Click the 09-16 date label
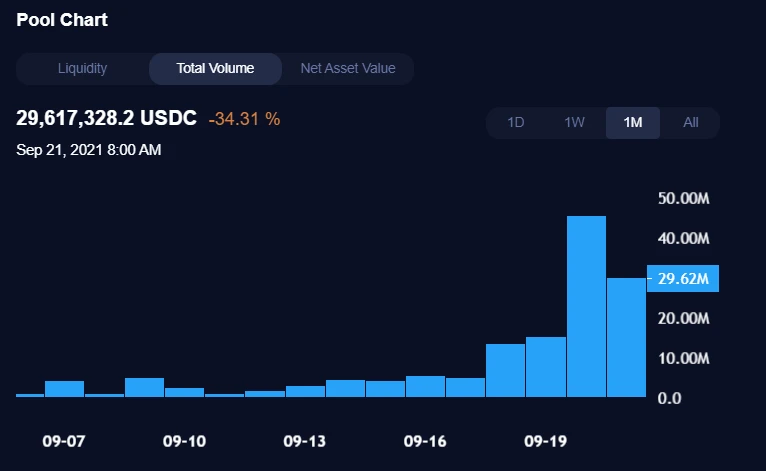Viewport: 766px width, 471px height. pyautogui.click(x=425, y=441)
